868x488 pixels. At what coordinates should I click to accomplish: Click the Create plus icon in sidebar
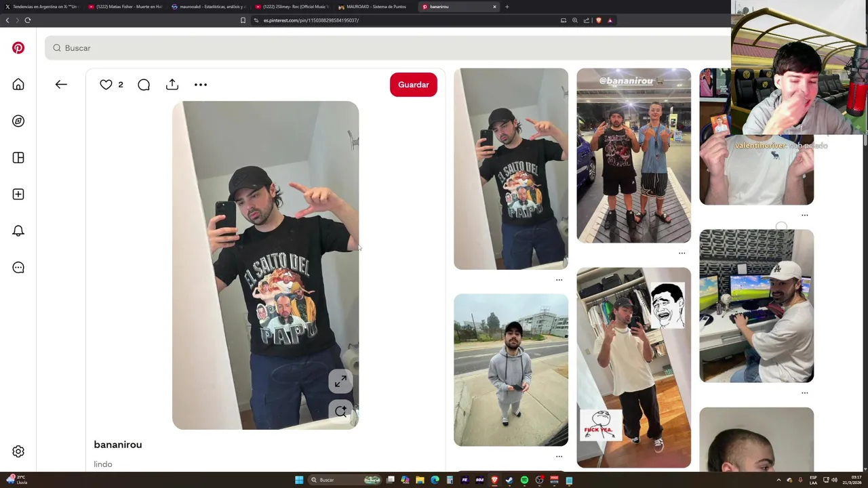pyautogui.click(x=18, y=195)
